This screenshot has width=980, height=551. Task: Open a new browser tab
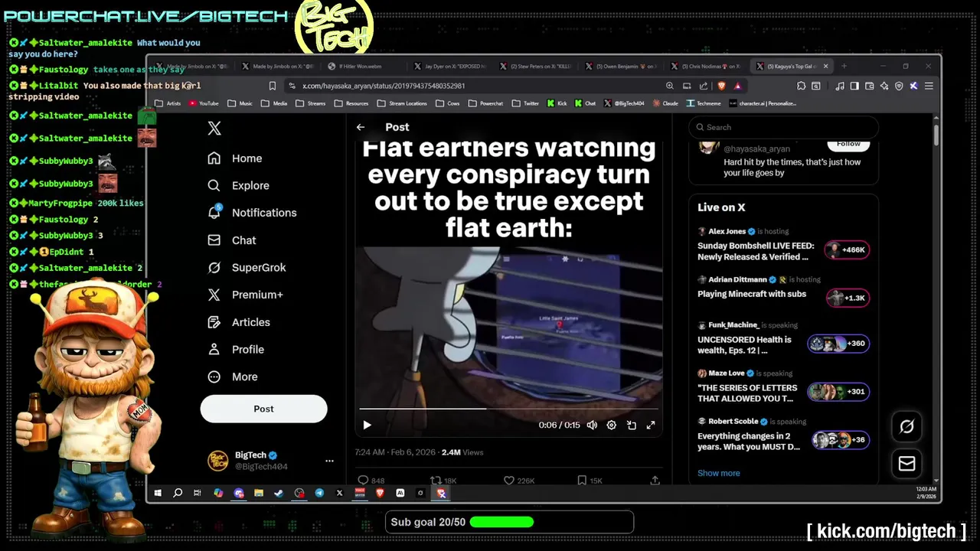(844, 67)
